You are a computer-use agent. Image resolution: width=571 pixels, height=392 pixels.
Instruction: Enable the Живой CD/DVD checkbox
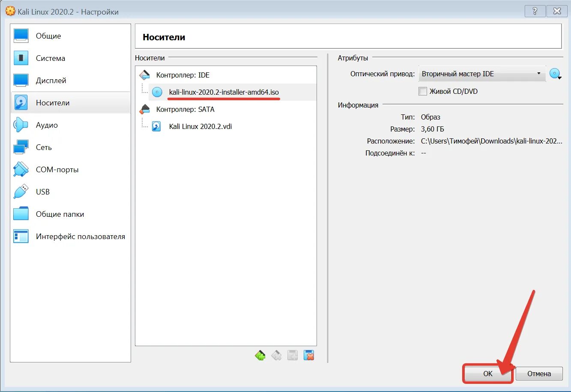tap(423, 91)
